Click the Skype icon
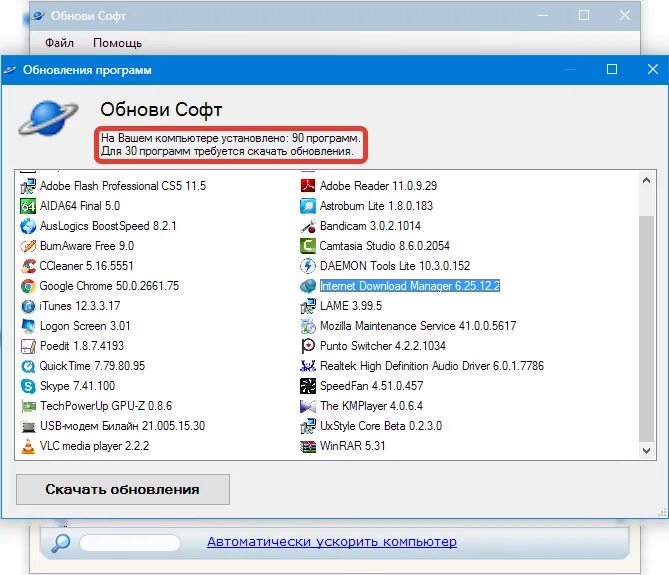This screenshot has width=669, height=575. tap(28, 386)
